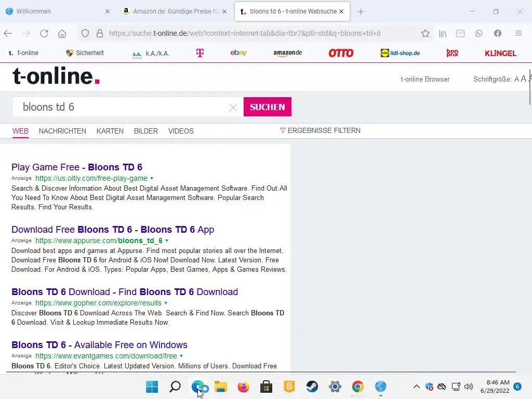Close the bloons td 6 tab
This screenshot has width=532, height=399.
pos(341,11)
